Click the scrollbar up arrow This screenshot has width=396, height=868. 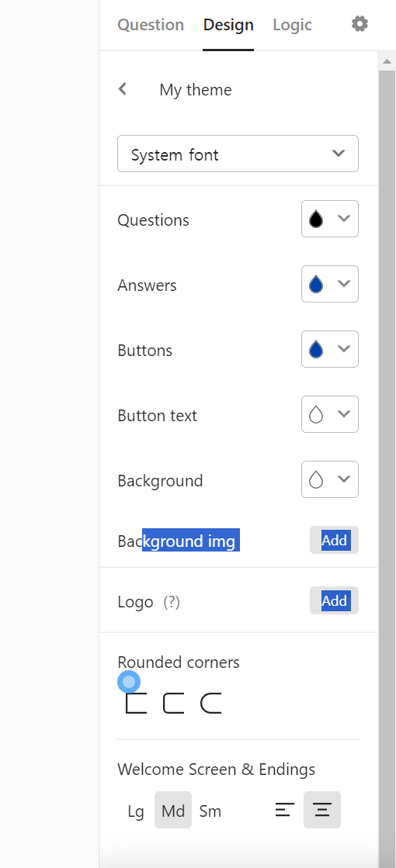pos(387,61)
